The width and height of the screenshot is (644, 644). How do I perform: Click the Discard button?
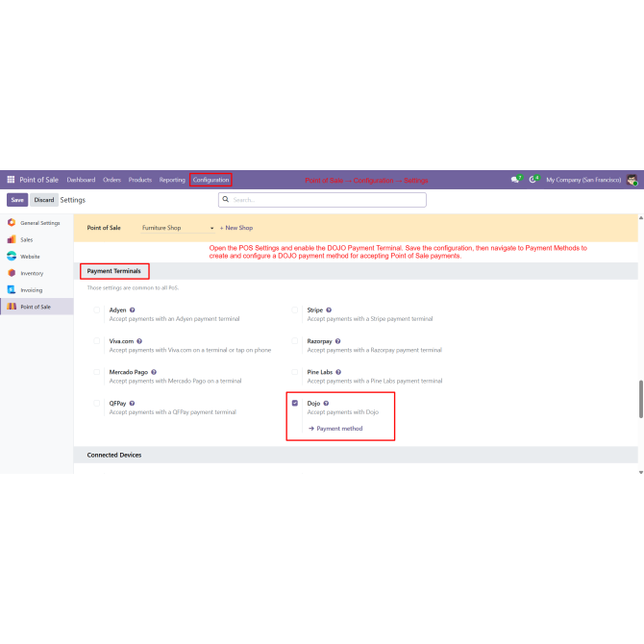tap(44, 200)
